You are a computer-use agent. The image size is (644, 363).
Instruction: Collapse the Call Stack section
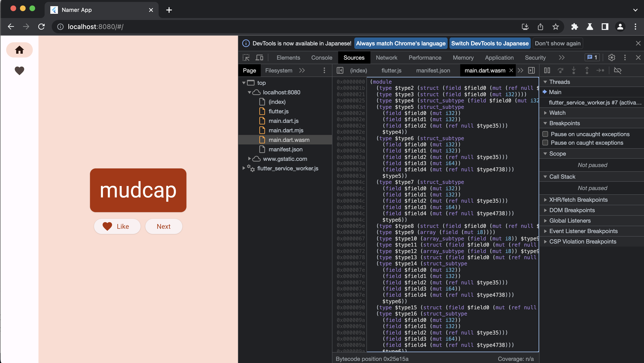545,177
